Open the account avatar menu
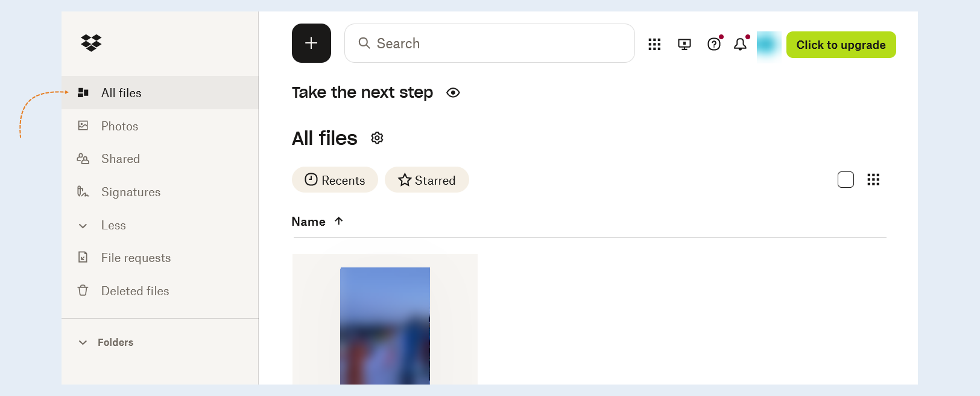This screenshot has width=980, height=396. pyautogui.click(x=769, y=45)
